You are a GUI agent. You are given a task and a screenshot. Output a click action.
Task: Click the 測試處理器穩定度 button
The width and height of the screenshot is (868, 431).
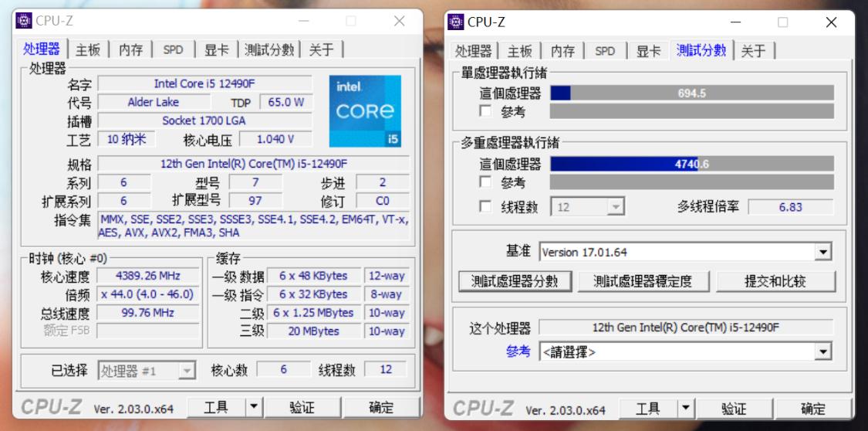(643, 281)
